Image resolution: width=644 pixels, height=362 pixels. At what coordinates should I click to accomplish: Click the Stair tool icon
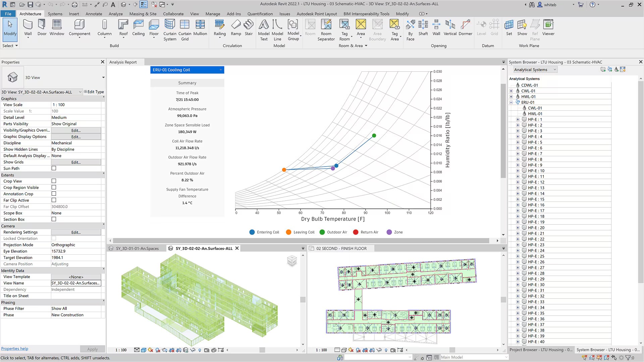pos(249,25)
